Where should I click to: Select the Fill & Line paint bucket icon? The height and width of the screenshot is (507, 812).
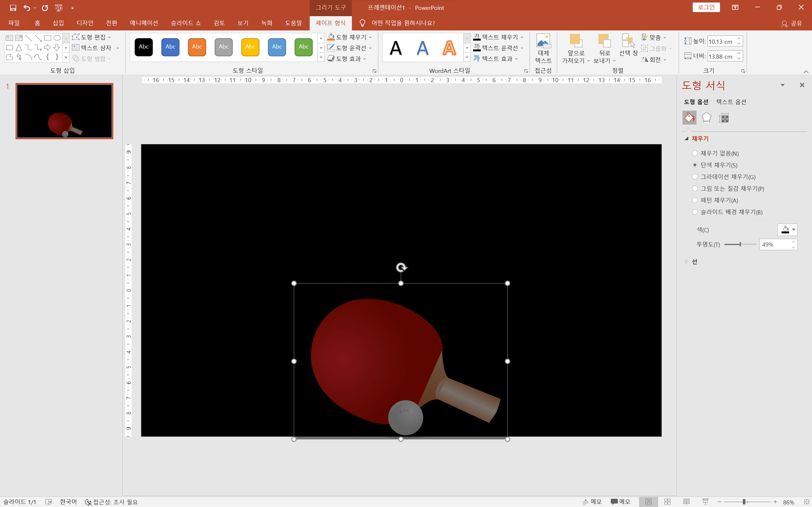point(689,118)
